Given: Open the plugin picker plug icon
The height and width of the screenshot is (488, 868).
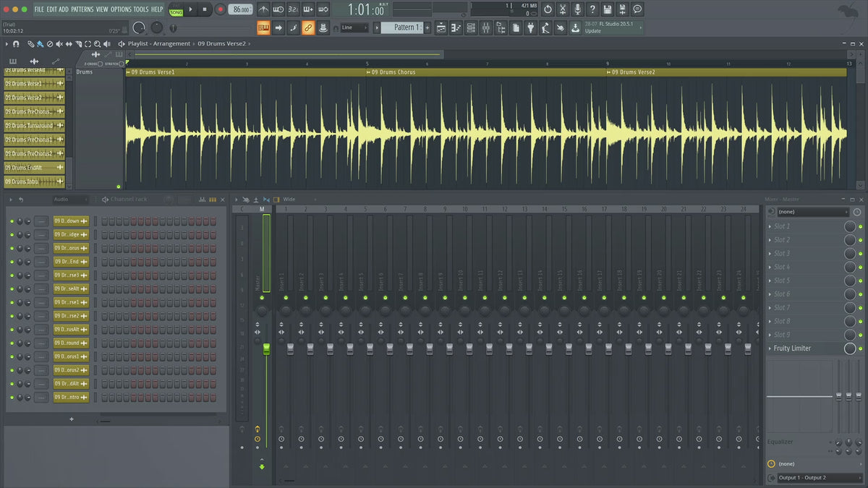Looking at the screenshot, I should (532, 27).
